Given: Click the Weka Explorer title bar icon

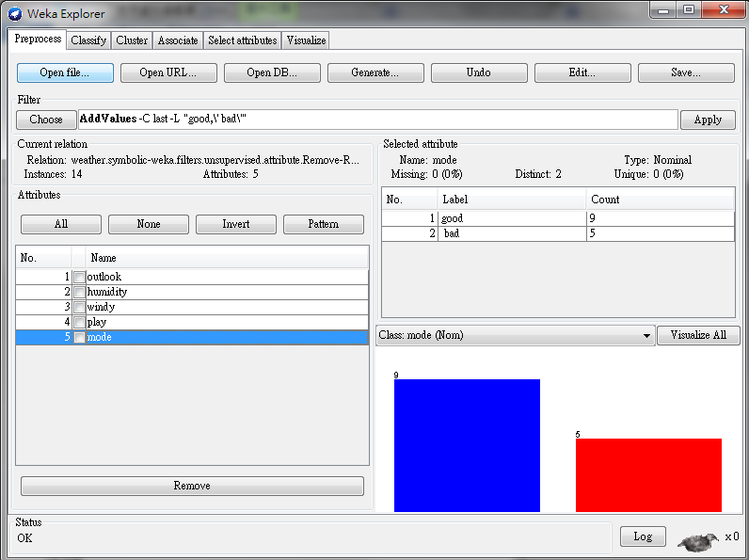Looking at the screenshot, I should [x=15, y=13].
